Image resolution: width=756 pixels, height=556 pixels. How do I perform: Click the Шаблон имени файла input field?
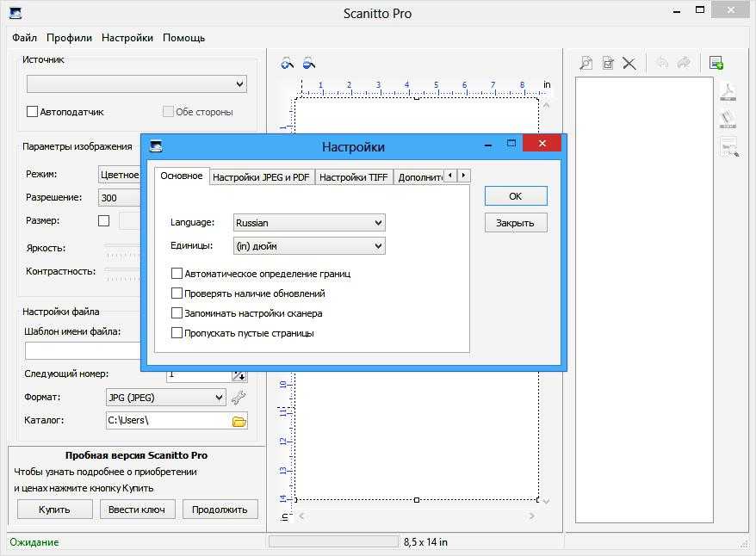tap(83, 350)
